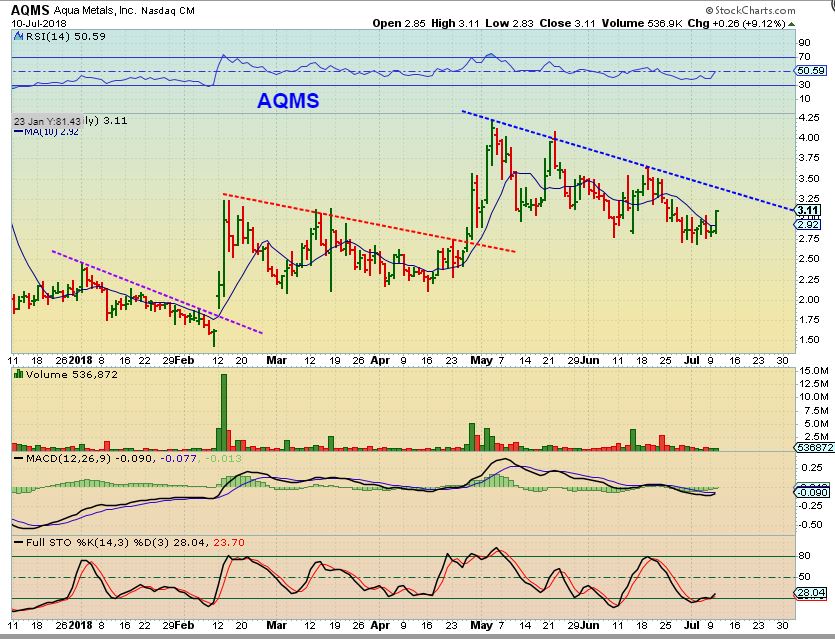Click the blue dashed downtrend line
The image size is (835, 639).
(627, 160)
